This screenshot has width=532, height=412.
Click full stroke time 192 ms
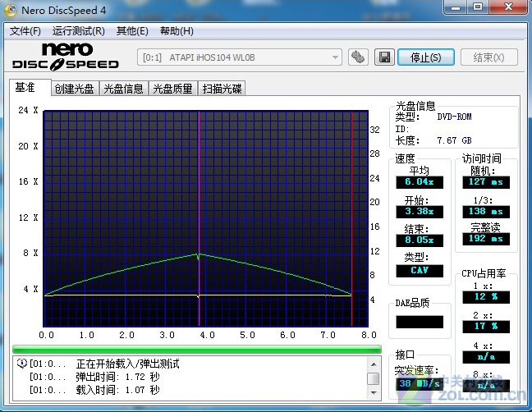pyautogui.click(x=486, y=239)
